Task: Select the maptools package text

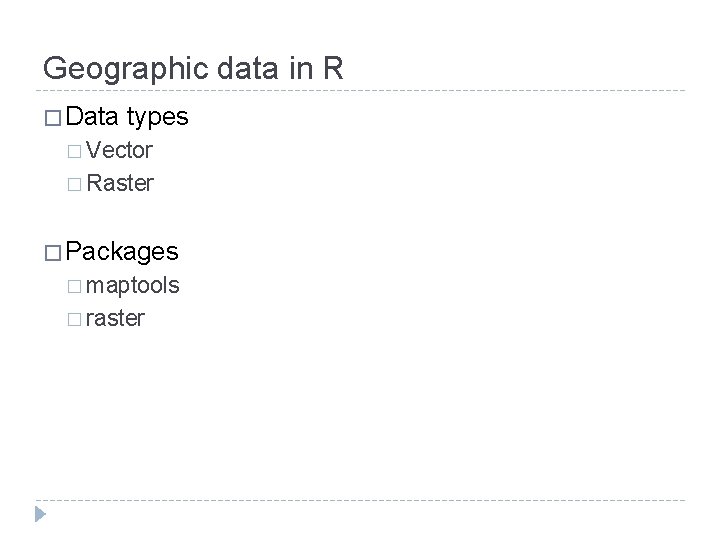Action: click(133, 286)
